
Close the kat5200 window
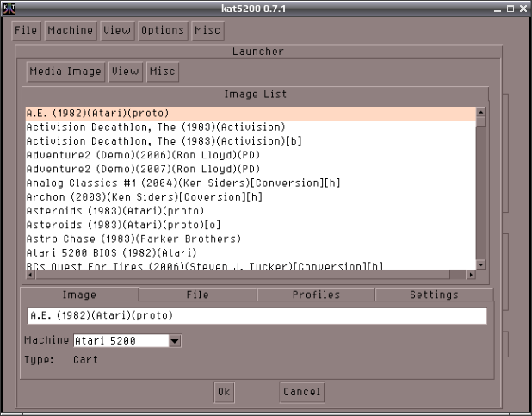coord(523,9)
